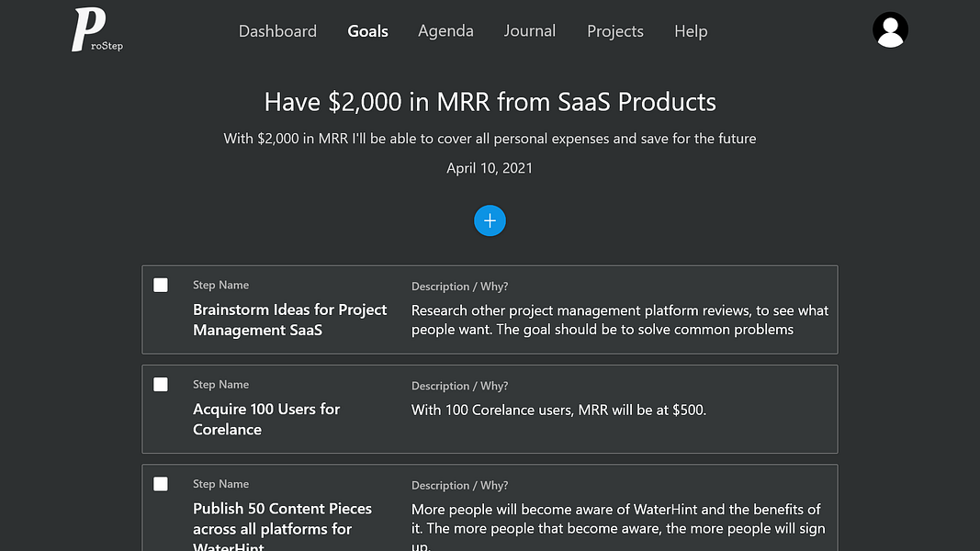This screenshot has height=551, width=980.
Task: Click the goal date April 10, 2021
Action: 490,168
